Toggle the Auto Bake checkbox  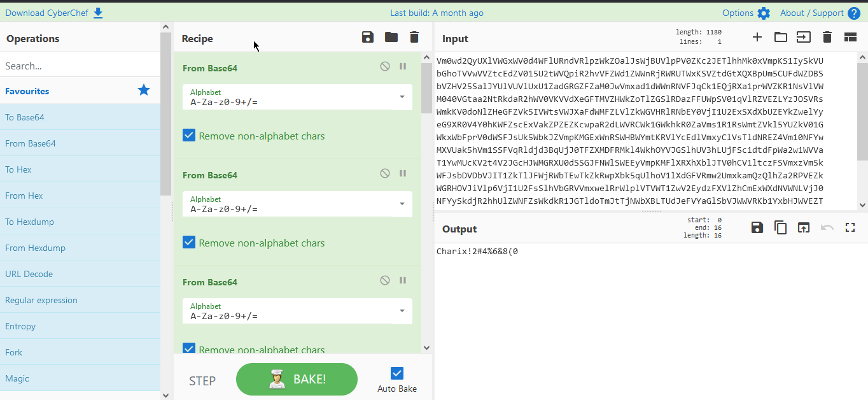click(397, 374)
